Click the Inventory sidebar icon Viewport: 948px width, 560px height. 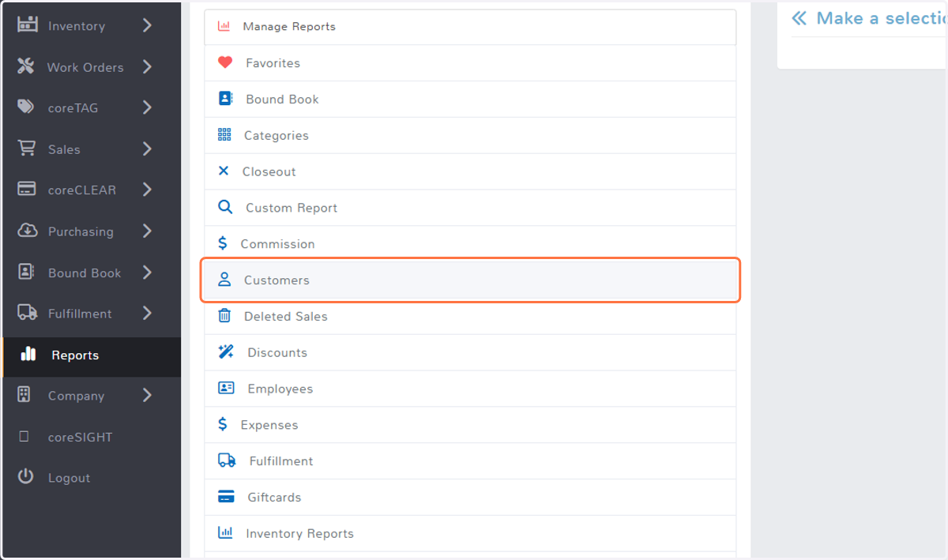(x=28, y=25)
